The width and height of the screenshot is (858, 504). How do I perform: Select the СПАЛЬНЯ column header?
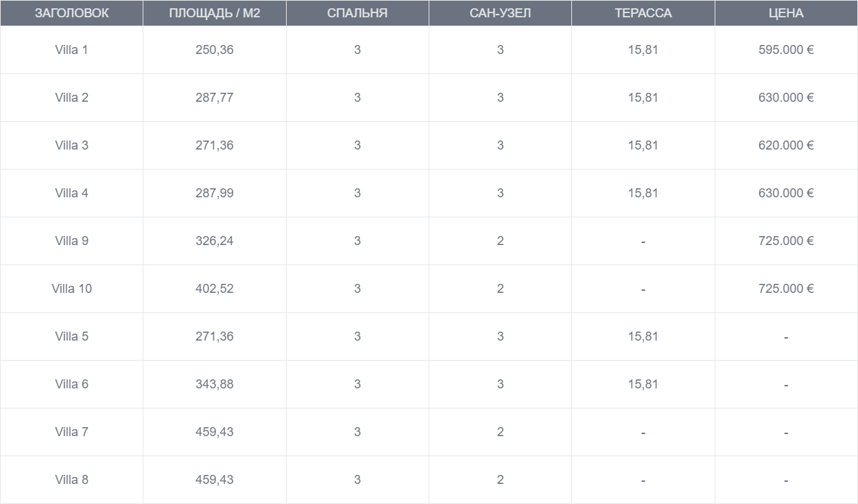pos(357,13)
